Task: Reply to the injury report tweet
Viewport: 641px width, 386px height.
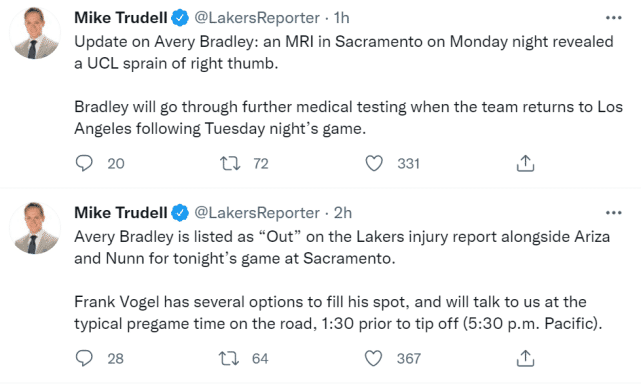Action: tap(84, 358)
